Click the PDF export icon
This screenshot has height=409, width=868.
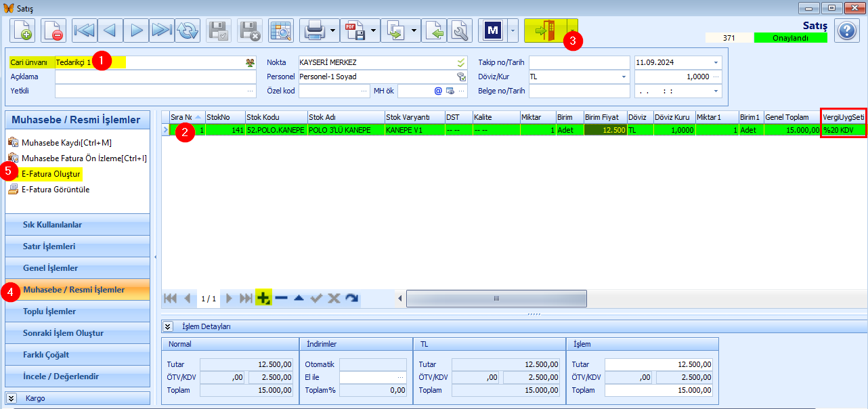(x=355, y=30)
